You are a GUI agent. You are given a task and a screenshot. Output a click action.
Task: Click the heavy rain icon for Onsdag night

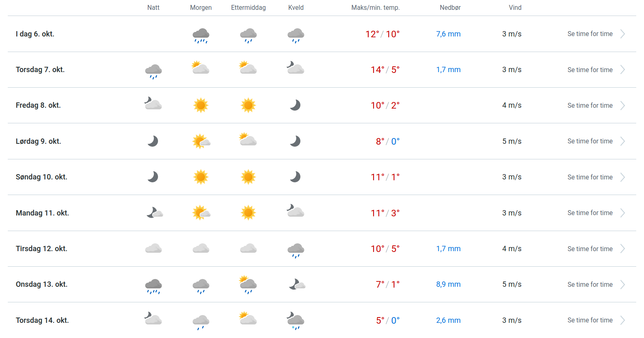pos(153,286)
